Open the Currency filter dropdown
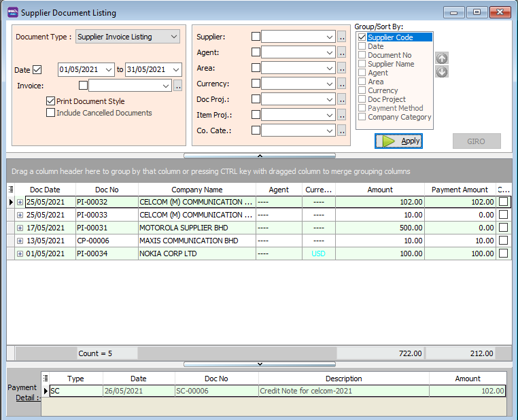The width and height of the screenshot is (518, 420). click(x=330, y=84)
